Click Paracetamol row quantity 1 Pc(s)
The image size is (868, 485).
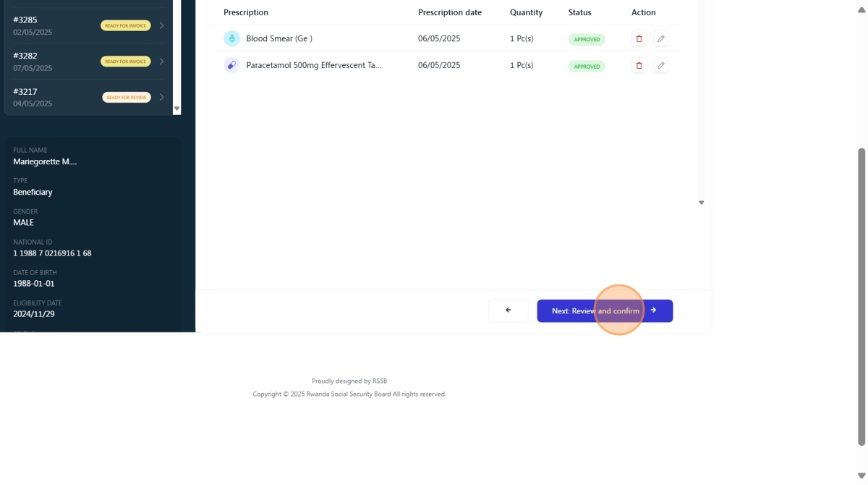coord(522,65)
